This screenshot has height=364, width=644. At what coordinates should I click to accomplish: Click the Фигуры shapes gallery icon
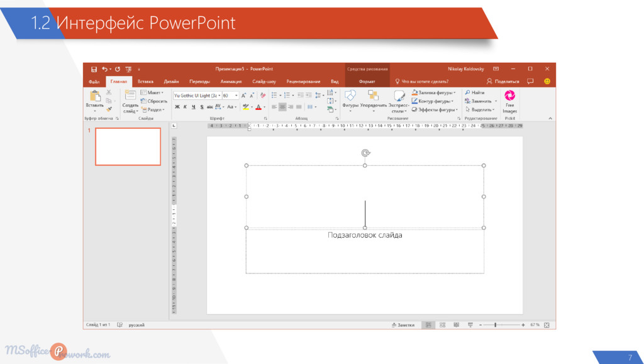(x=350, y=96)
